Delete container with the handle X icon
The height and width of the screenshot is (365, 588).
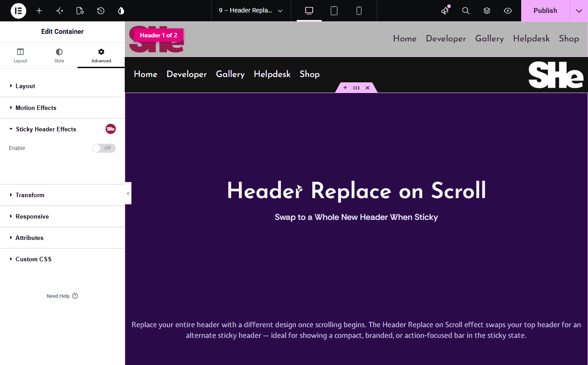pos(367,88)
